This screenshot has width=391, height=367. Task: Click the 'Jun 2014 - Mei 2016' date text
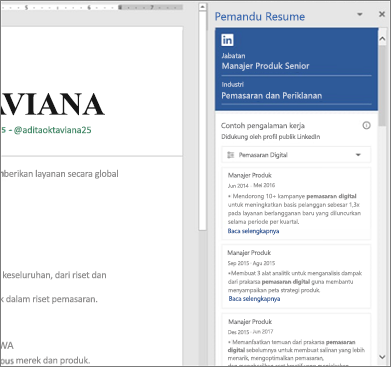[251, 185]
